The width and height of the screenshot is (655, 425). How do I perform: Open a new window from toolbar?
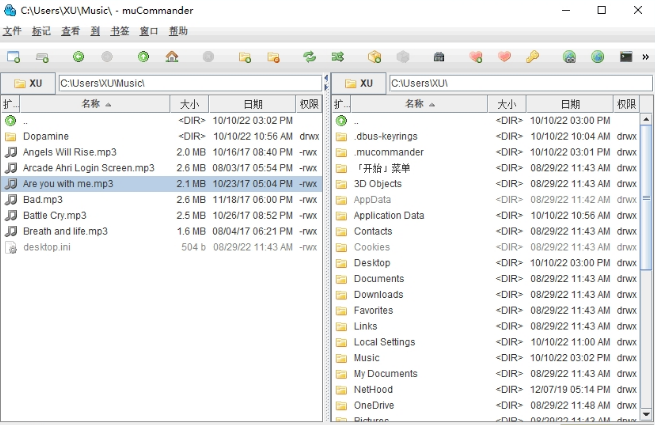click(13, 57)
